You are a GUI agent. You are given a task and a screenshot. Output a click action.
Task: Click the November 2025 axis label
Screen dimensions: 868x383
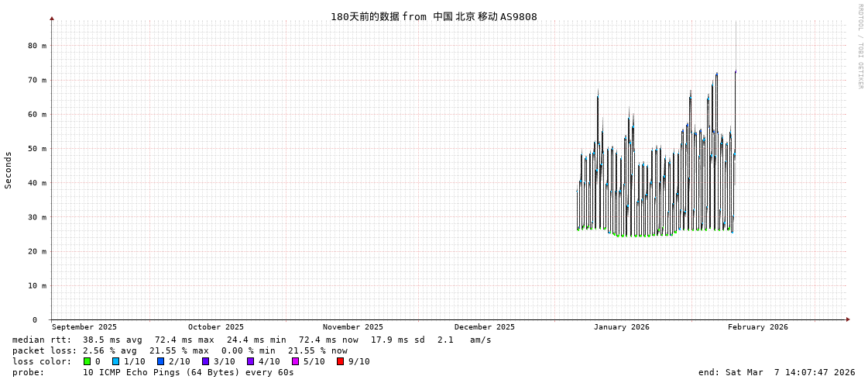(352, 327)
